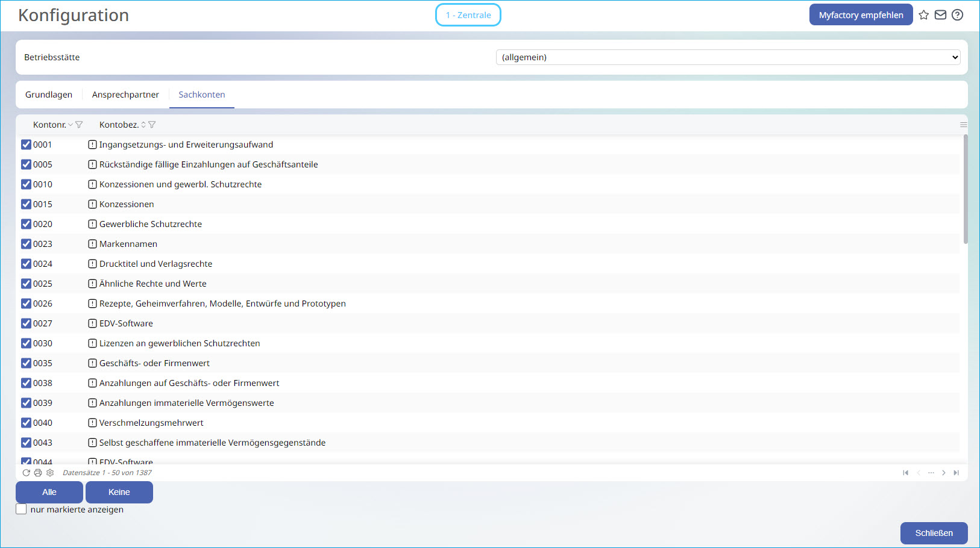Open info icon beside Lizenzen an gewerblichen Schutzrechten
Screen dimensions: 980x548
point(92,343)
